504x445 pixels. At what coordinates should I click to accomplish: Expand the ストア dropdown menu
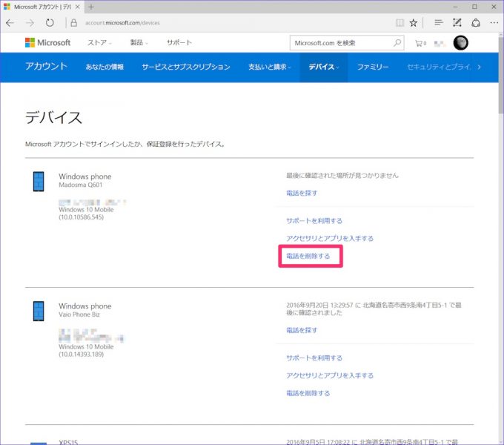click(x=99, y=43)
